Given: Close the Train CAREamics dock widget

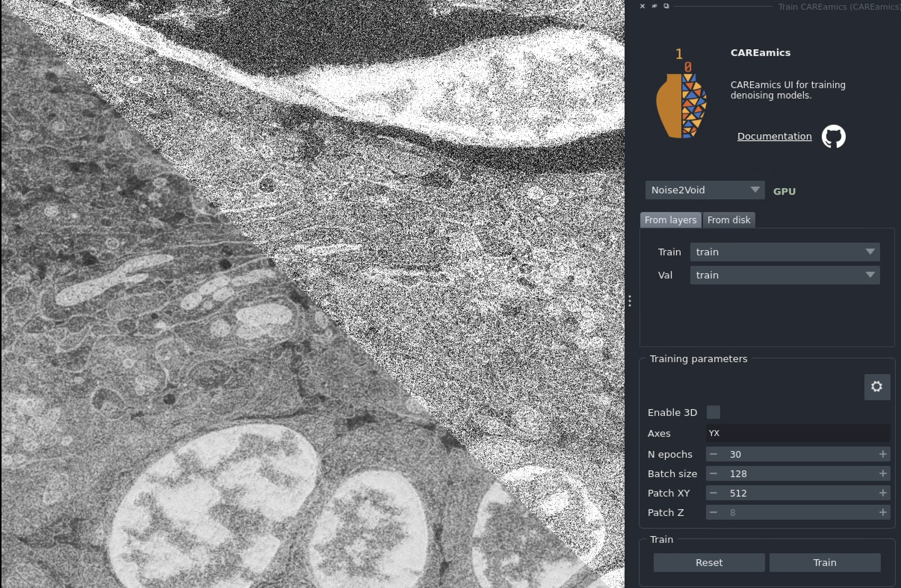Looking at the screenshot, I should click(x=643, y=6).
